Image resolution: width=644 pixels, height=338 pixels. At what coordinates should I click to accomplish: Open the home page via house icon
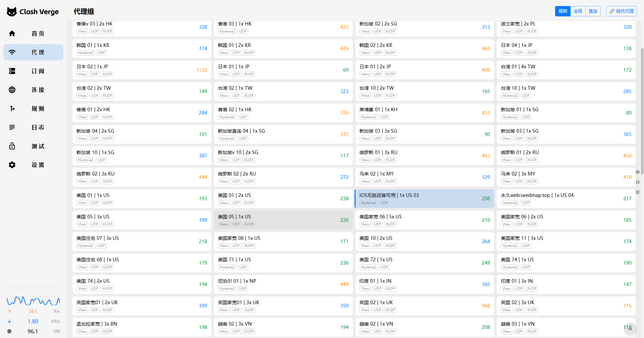point(12,33)
